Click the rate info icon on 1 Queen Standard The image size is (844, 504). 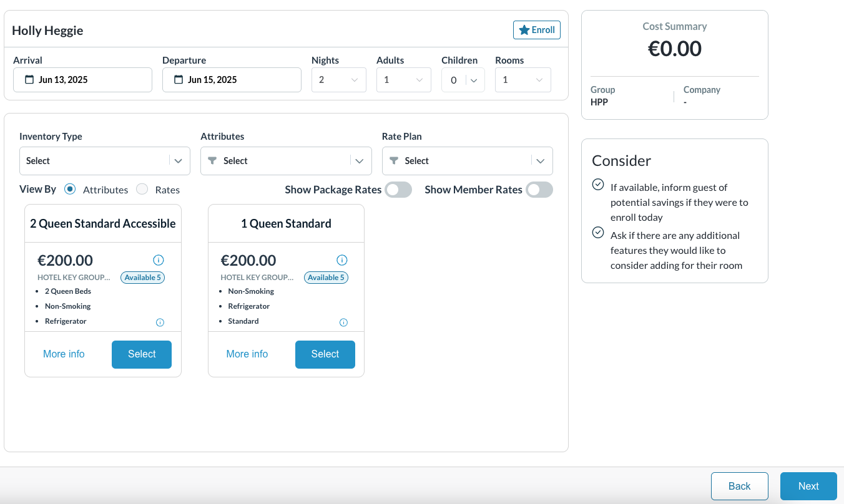tap(341, 260)
